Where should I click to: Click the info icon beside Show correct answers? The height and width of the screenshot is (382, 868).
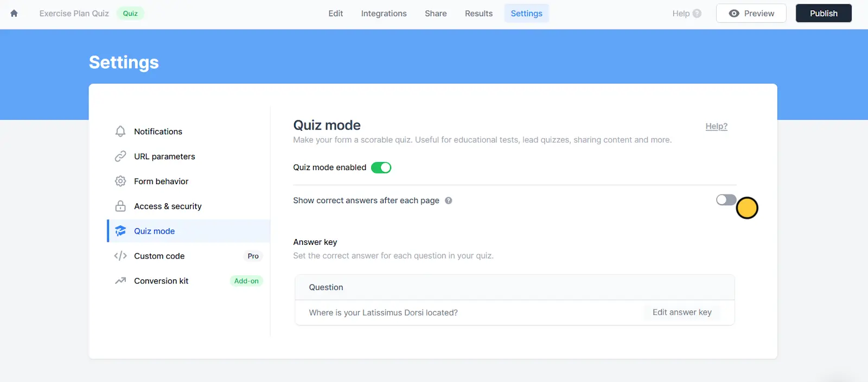[x=449, y=200]
